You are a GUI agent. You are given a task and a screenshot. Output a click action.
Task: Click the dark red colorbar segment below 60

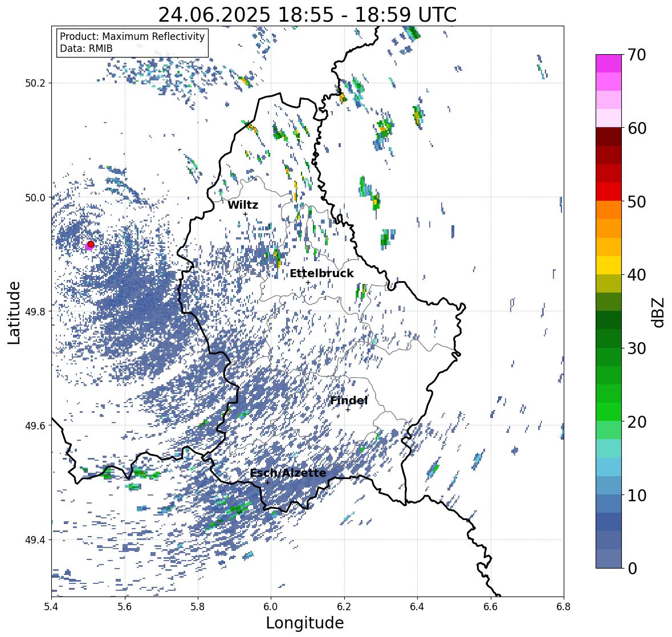(x=609, y=137)
